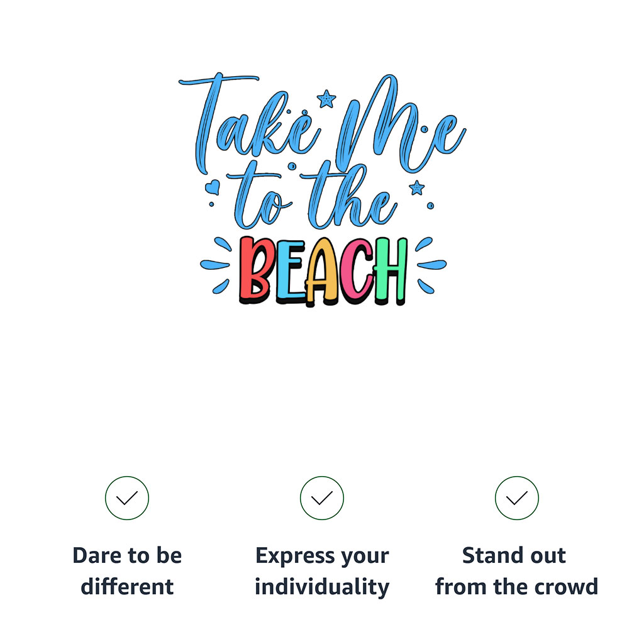Screen dimensions: 644x644
Task: Click the checkmark above "Stand out from the crowd"
Action: pyautogui.click(x=516, y=498)
